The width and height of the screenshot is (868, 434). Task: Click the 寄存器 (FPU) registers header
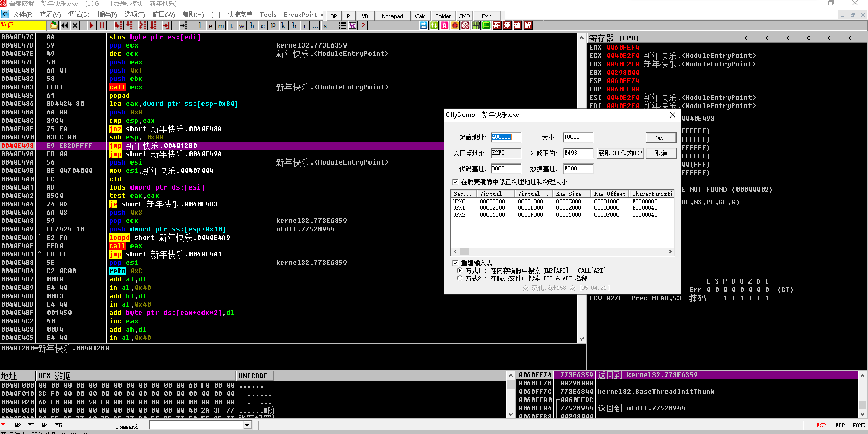click(614, 38)
